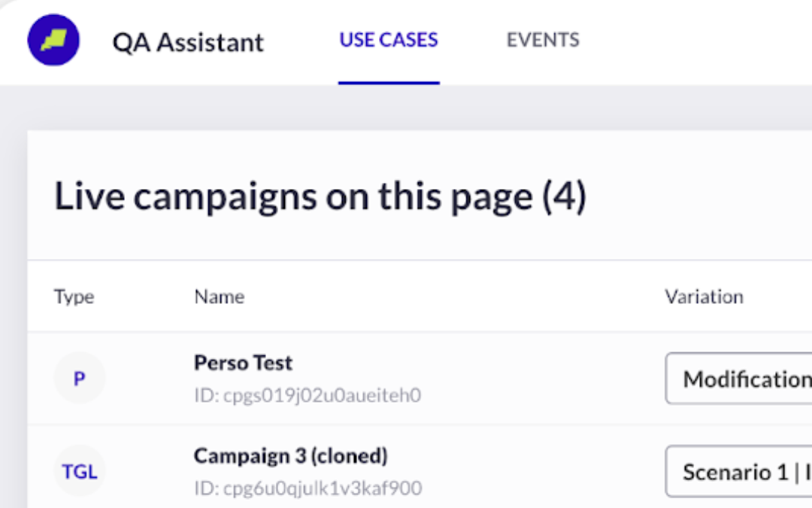Click the "ID:" label under Campaign 3 (cloned)
Image resolution: width=812 pixels, height=508 pixels.
(208, 488)
